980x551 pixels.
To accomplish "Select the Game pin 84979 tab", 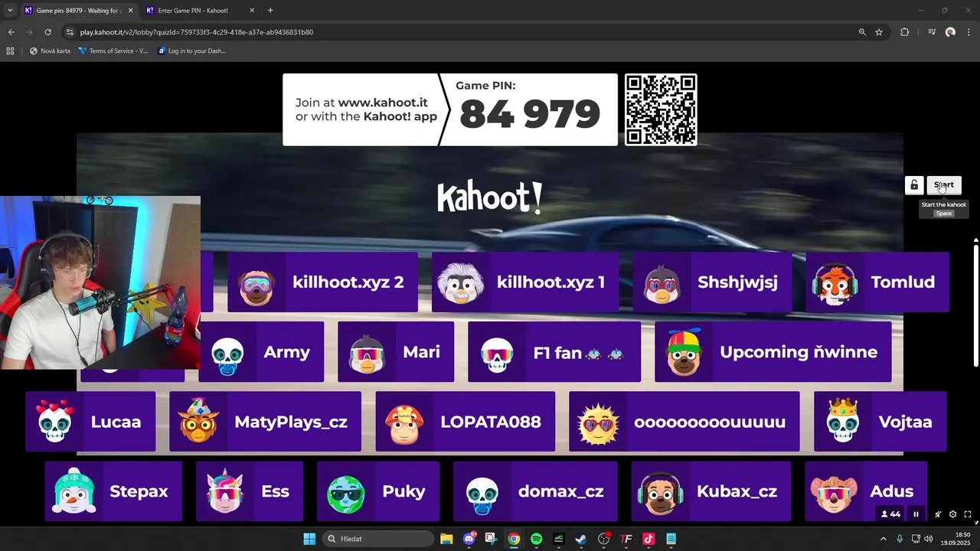I will (x=78, y=11).
